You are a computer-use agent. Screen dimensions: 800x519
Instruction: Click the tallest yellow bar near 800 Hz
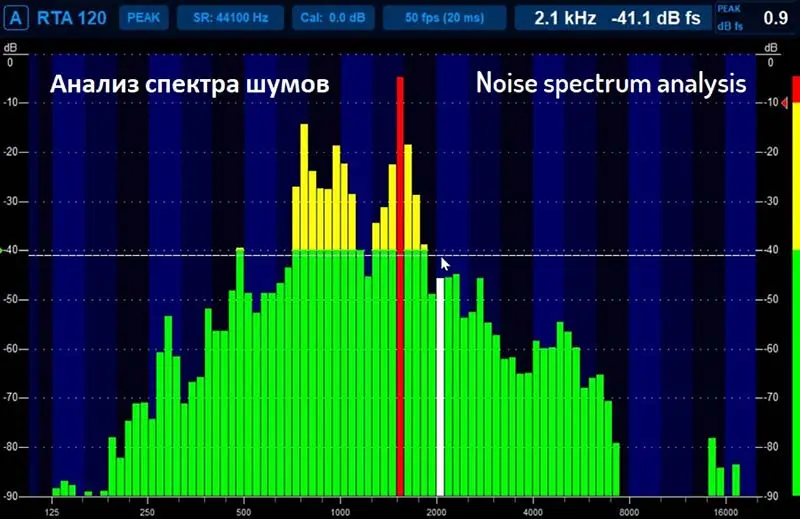pyautogui.click(x=304, y=310)
